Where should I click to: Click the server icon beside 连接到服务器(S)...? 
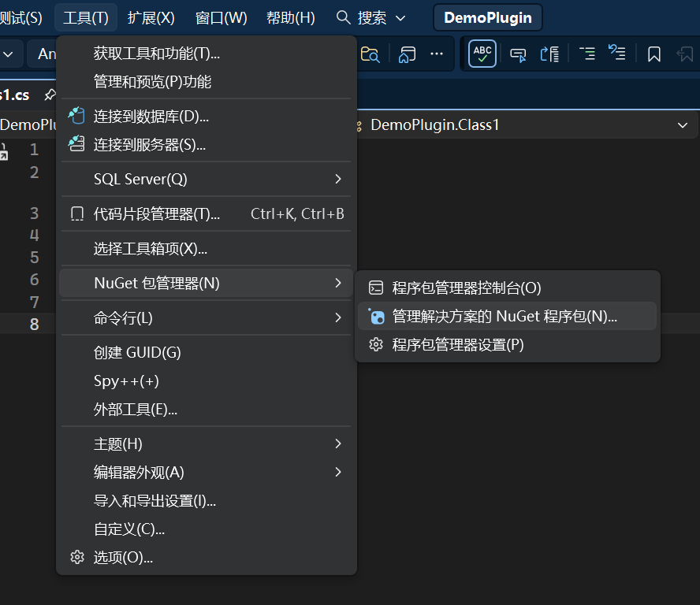coord(76,144)
